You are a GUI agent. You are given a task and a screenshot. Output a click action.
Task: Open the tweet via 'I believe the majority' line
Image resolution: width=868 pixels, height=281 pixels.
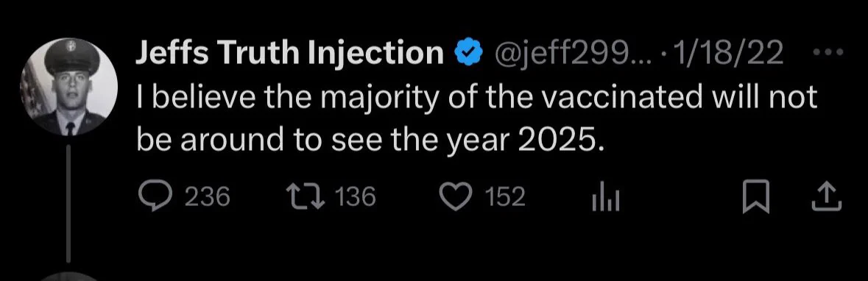pyautogui.click(x=476, y=98)
